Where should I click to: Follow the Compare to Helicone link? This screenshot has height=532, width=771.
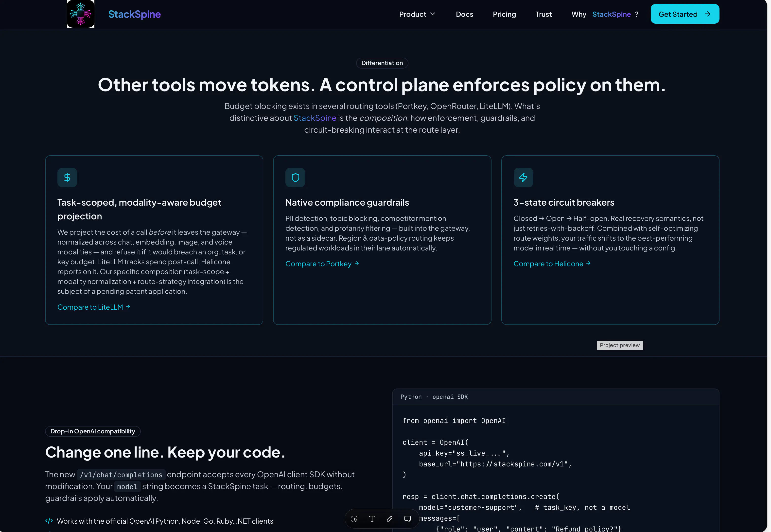click(552, 264)
